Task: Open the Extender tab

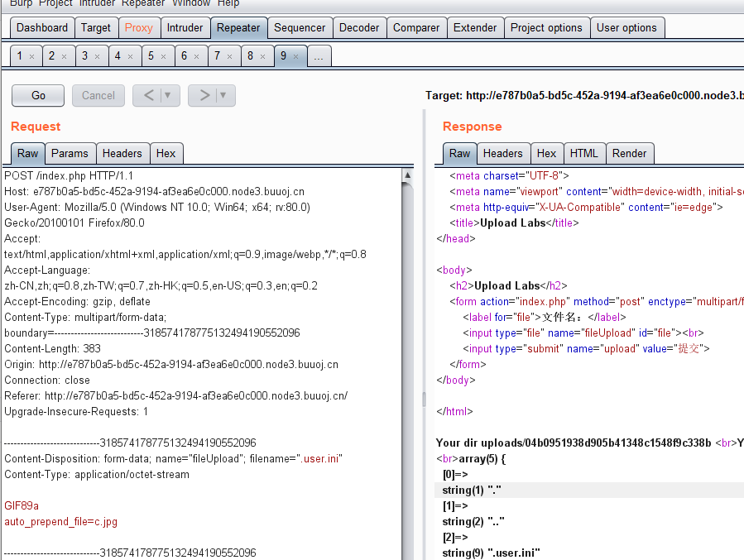Action: click(475, 28)
